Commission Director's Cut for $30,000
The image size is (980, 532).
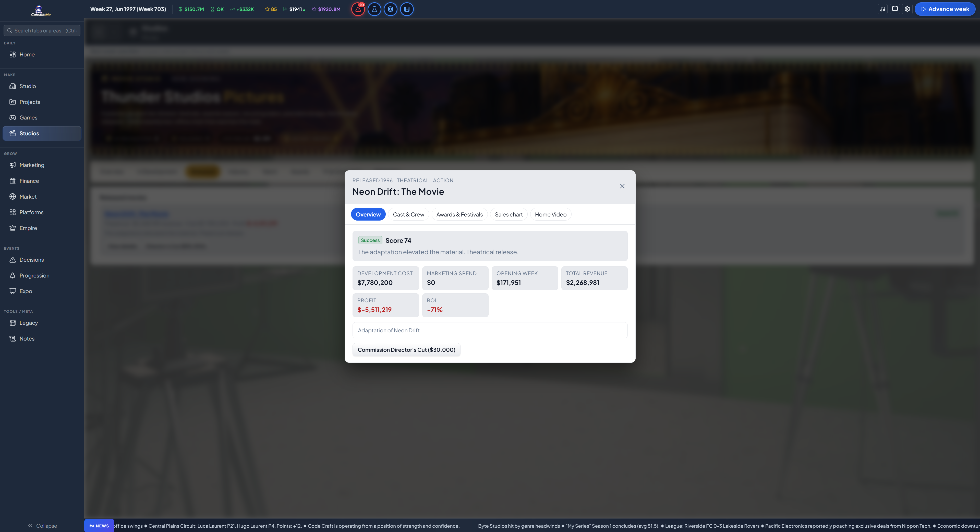[x=406, y=350]
